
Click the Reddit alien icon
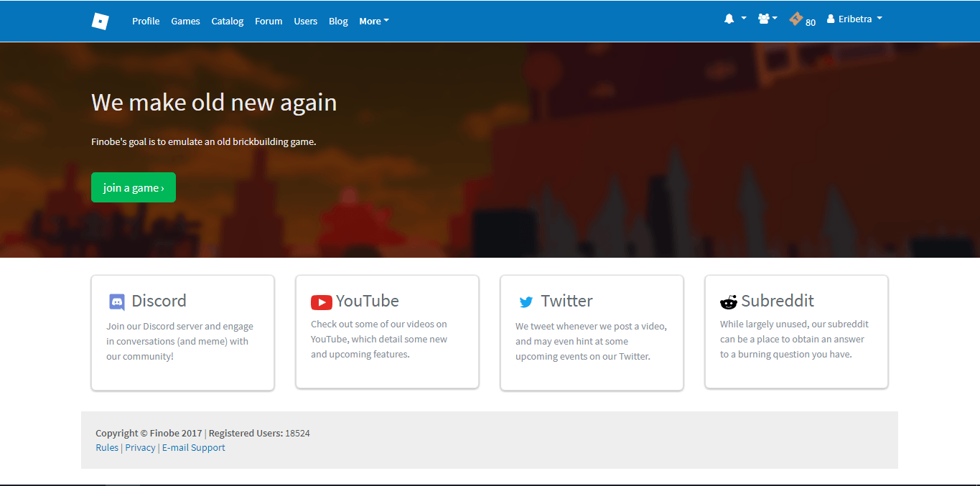click(728, 302)
